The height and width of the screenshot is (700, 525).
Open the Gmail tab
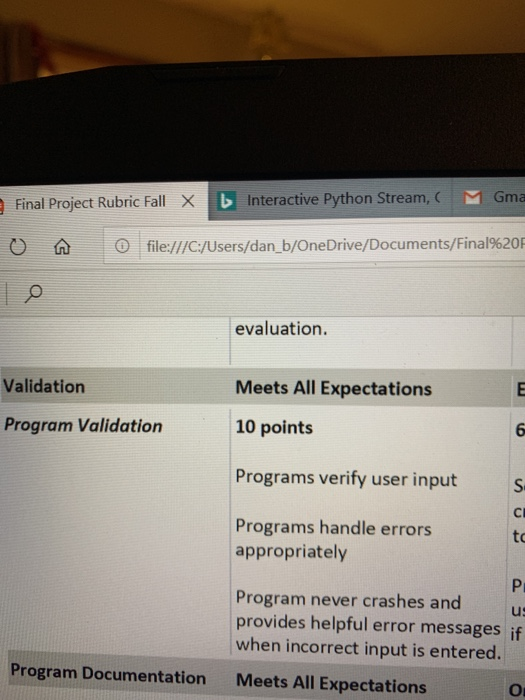489,196
